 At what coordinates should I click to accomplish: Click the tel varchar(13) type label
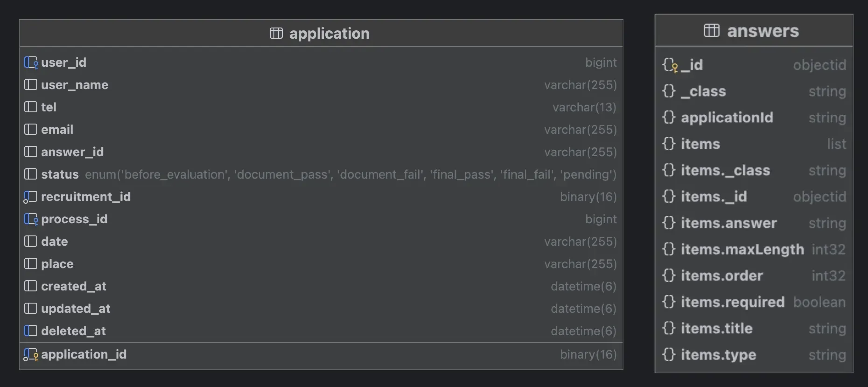pyautogui.click(x=584, y=107)
